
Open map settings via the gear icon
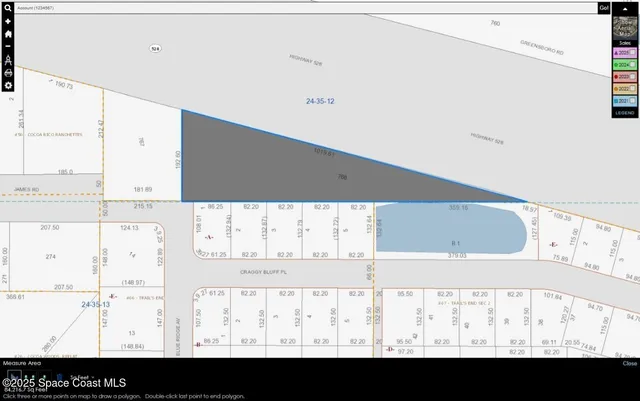click(x=8, y=85)
